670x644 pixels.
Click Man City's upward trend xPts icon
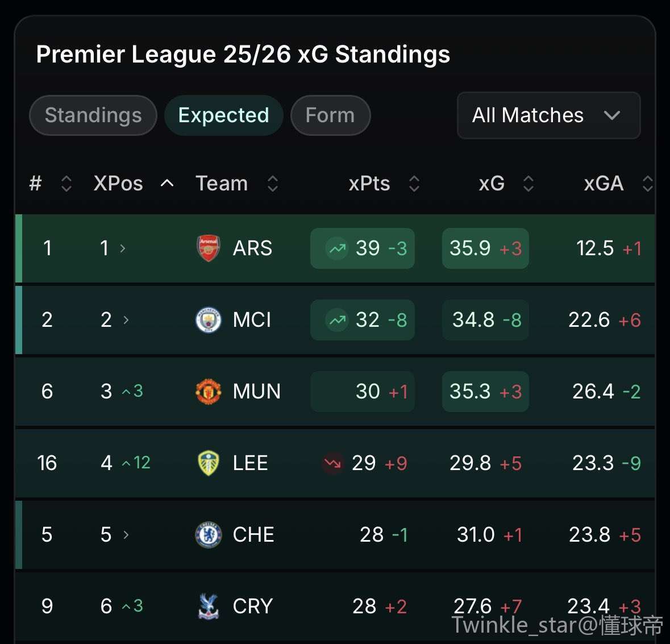tap(337, 320)
